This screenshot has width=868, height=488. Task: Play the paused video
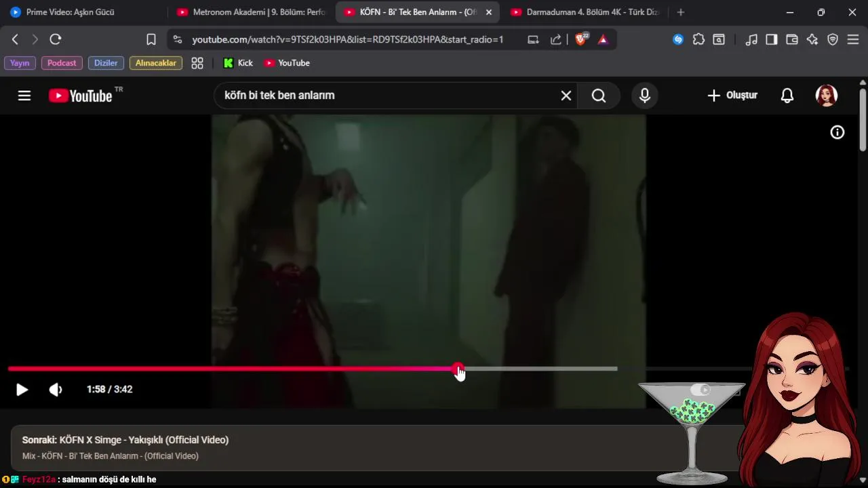point(22,390)
